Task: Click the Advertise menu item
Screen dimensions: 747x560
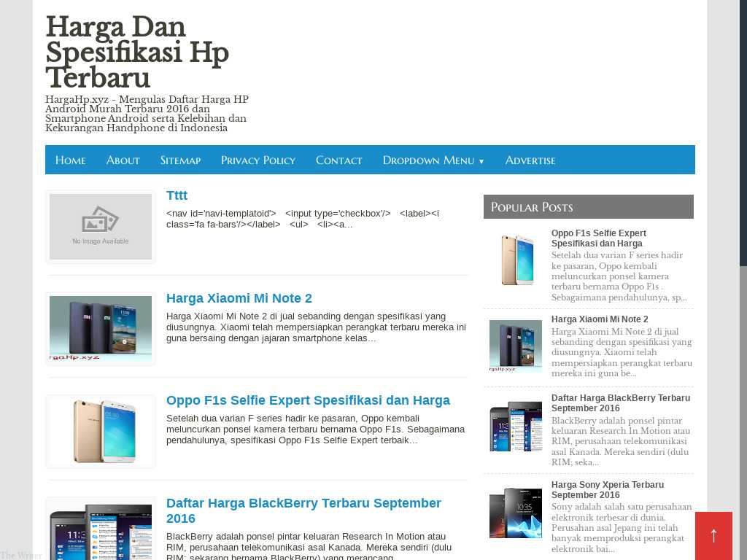Action: (x=530, y=160)
